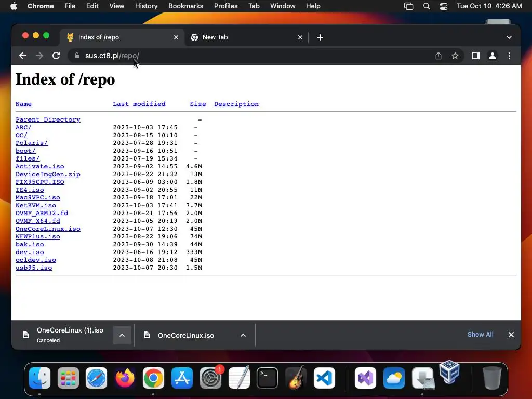Sort listing by Size
Screen dimensions: 532x399
pyautogui.click(x=198, y=104)
